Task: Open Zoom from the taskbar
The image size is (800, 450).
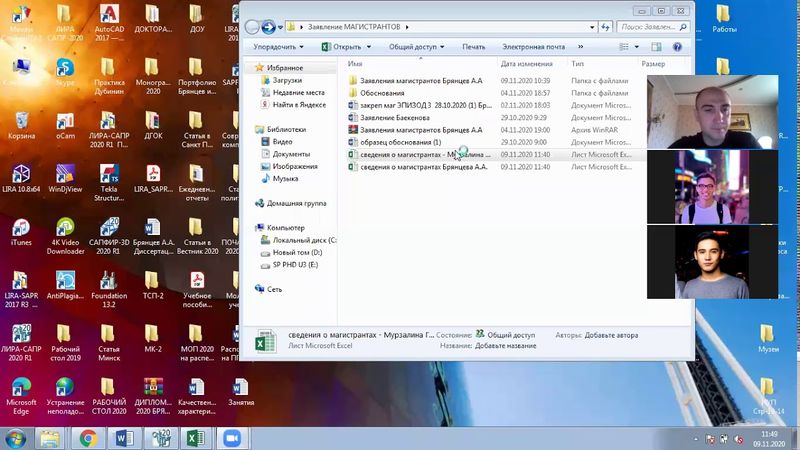Action: [233, 438]
